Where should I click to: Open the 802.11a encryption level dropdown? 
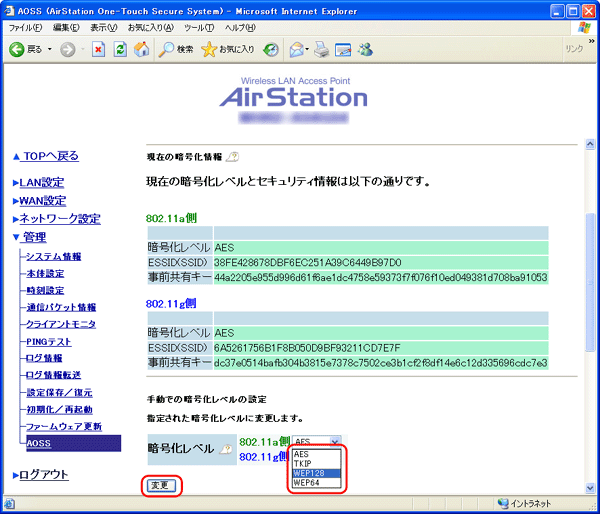click(x=316, y=441)
